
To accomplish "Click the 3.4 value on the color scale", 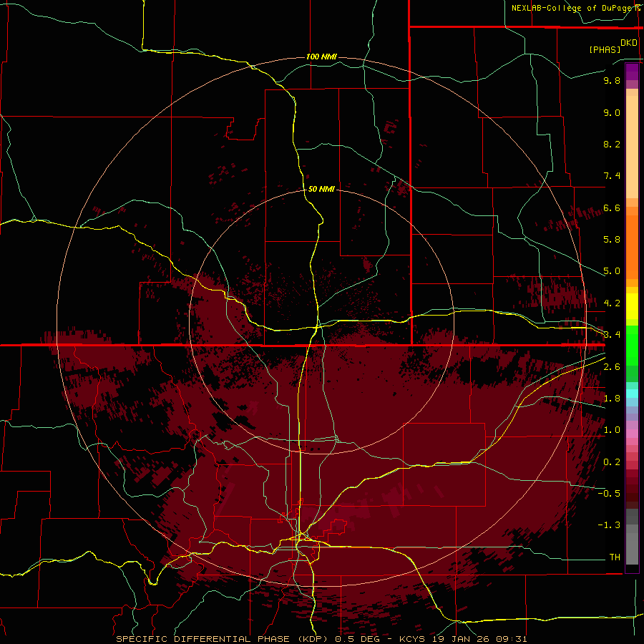I will coord(612,335).
